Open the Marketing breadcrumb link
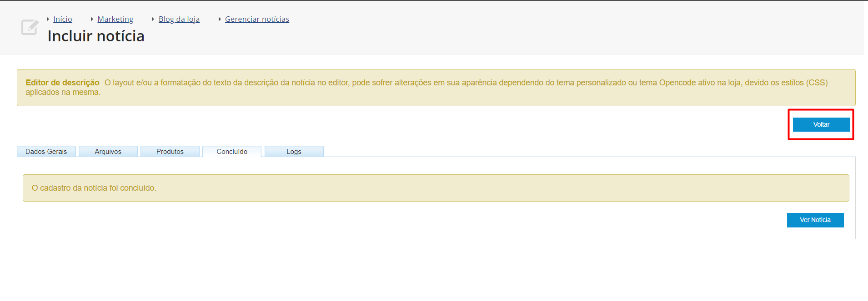Viewport: 868px width, 301px height. pos(115,19)
